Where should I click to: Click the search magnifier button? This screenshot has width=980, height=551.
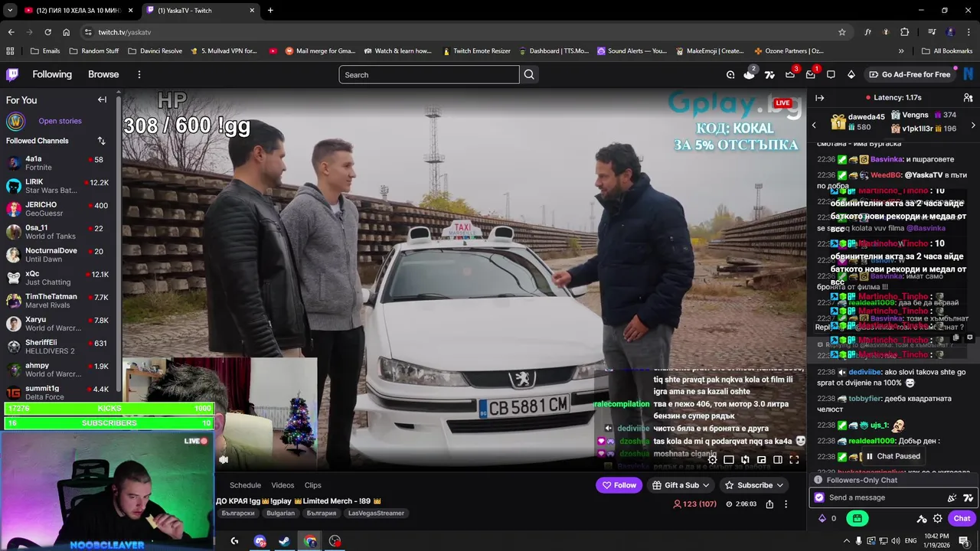(x=529, y=74)
